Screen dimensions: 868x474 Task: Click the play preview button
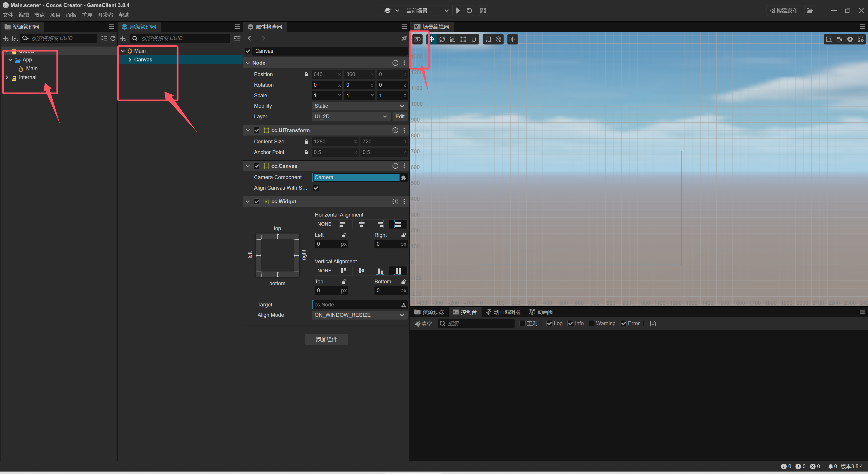(x=458, y=10)
